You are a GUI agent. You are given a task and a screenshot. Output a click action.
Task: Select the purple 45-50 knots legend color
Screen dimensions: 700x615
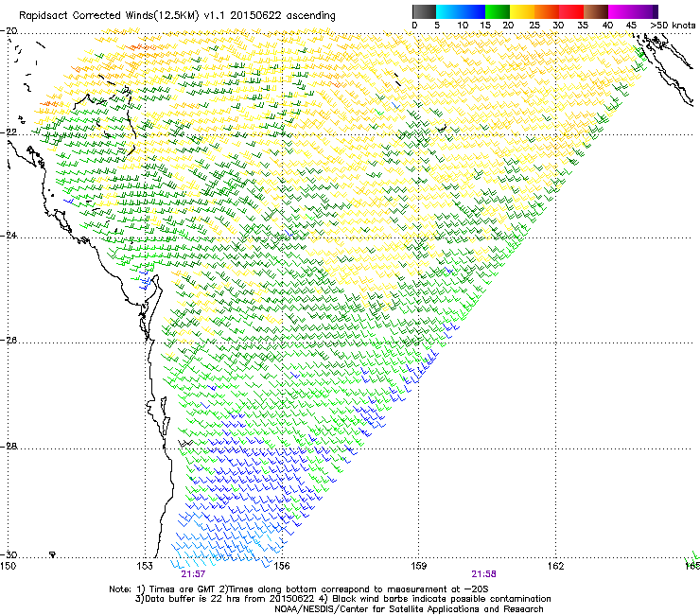pos(645,11)
